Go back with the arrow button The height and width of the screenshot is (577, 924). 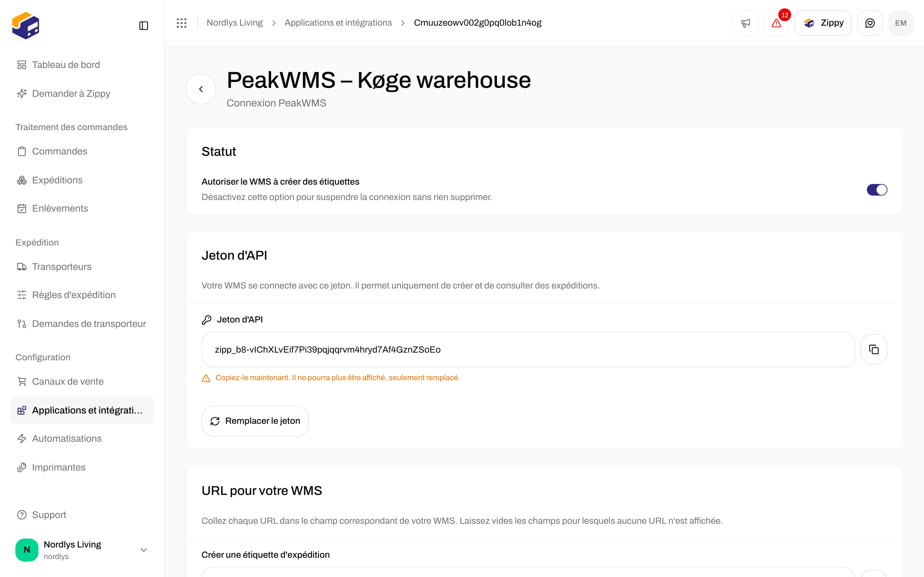201,89
